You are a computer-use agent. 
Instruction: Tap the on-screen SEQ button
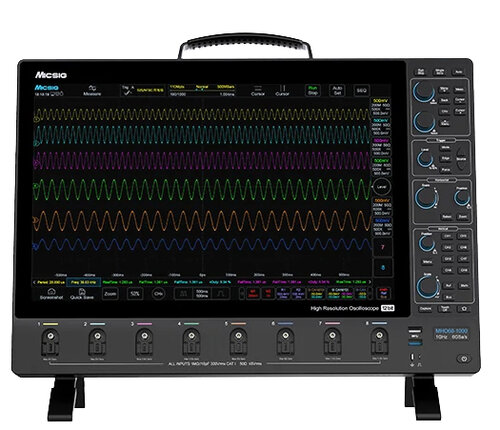361,90
